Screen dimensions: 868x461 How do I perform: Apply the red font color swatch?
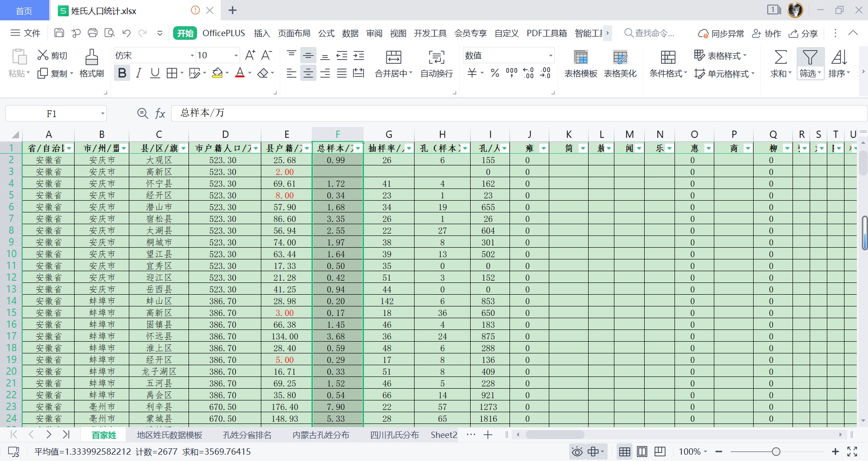click(240, 73)
